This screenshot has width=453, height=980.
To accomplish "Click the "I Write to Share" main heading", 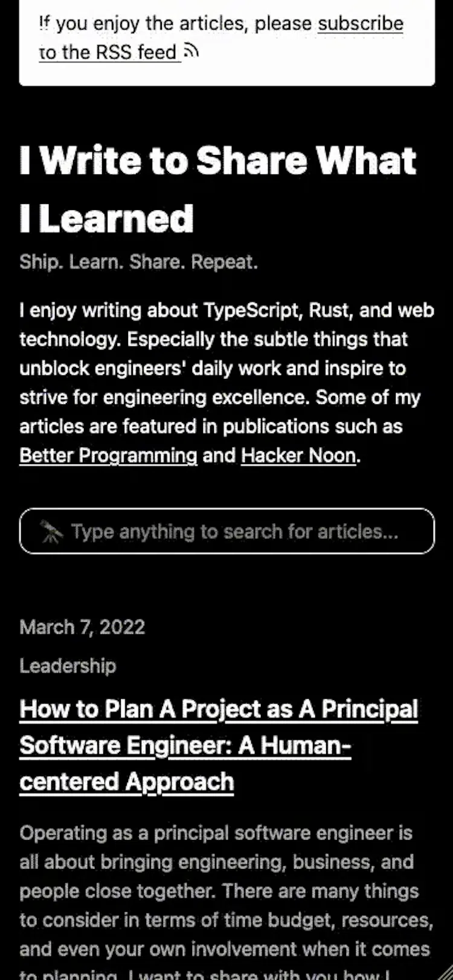I will point(218,189).
